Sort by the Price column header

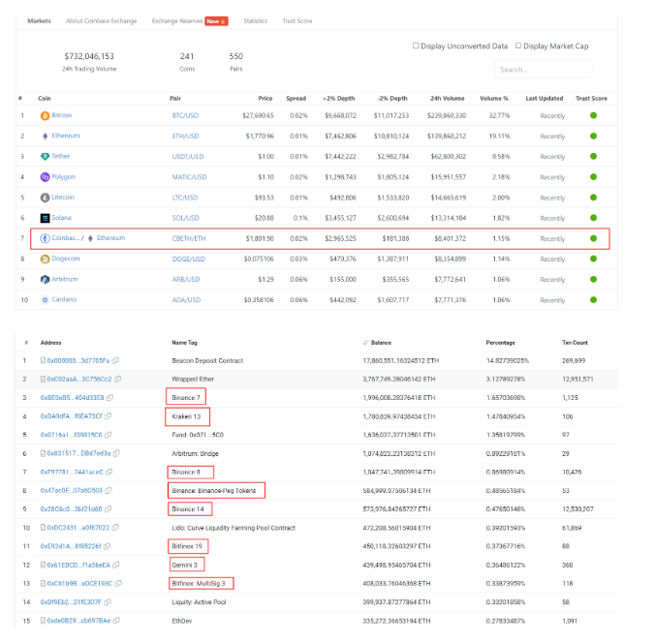coord(265,98)
